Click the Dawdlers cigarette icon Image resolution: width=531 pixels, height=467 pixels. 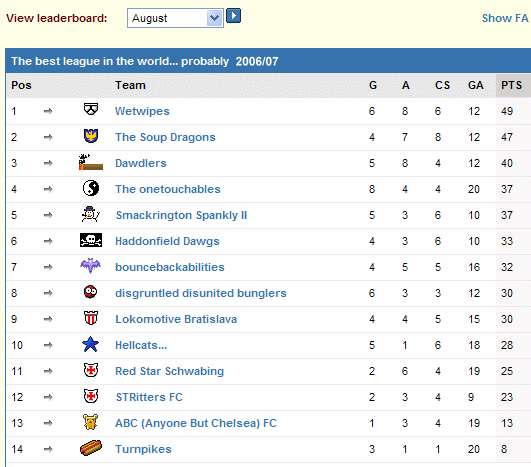tap(90, 162)
